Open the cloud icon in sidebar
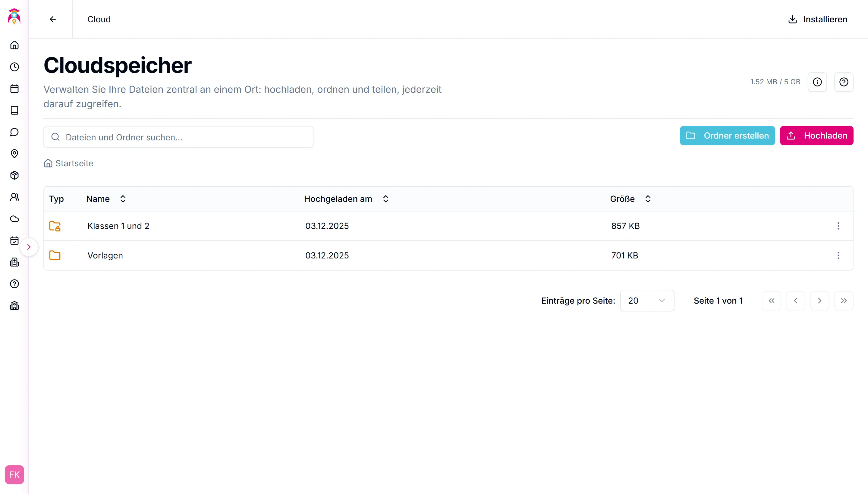Image resolution: width=868 pixels, height=494 pixels. [x=14, y=219]
